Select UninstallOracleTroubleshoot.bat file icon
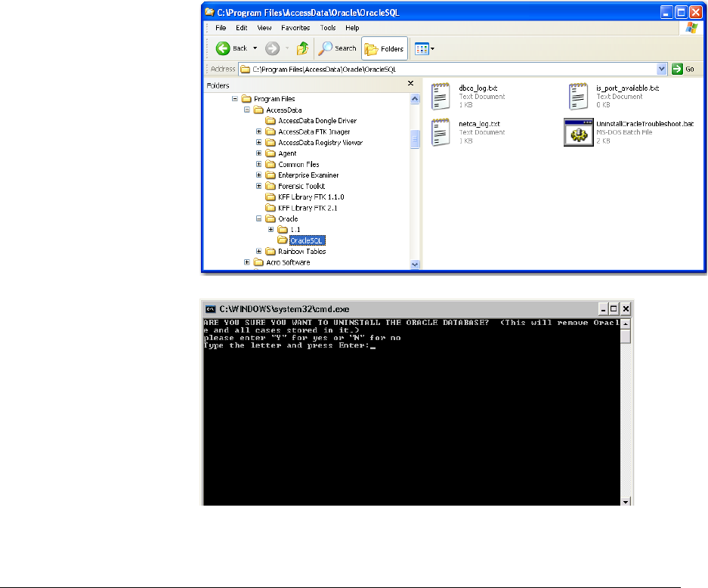Screen dimensions: 708x588 (x=578, y=132)
